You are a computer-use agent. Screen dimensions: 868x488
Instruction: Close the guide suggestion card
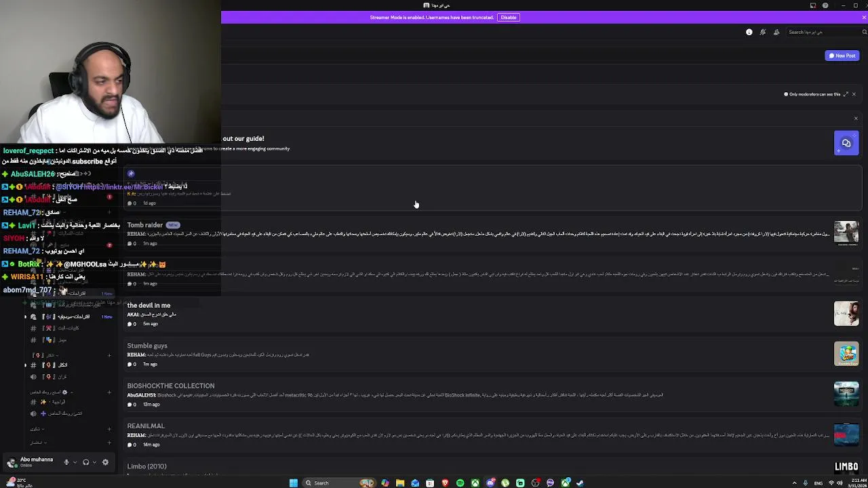(x=856, y=119)
